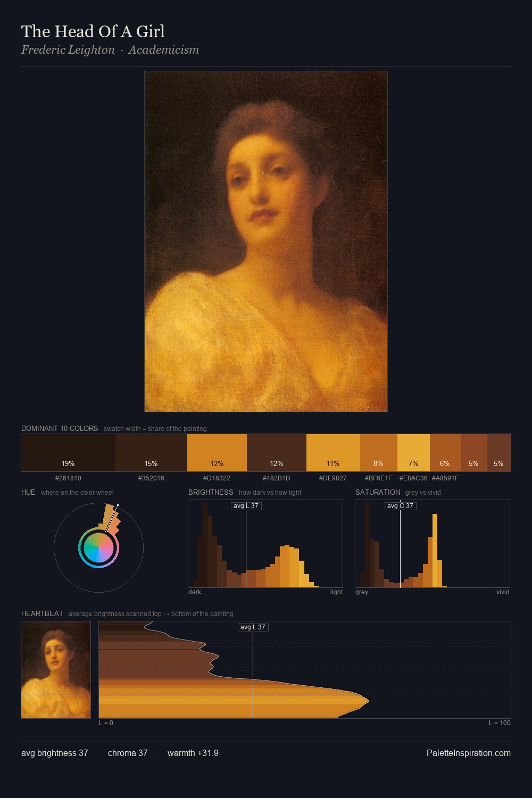Select the 11% golden swatch
Screen dimensions: 532x798
pyautogui.click(x=333, y=453)
